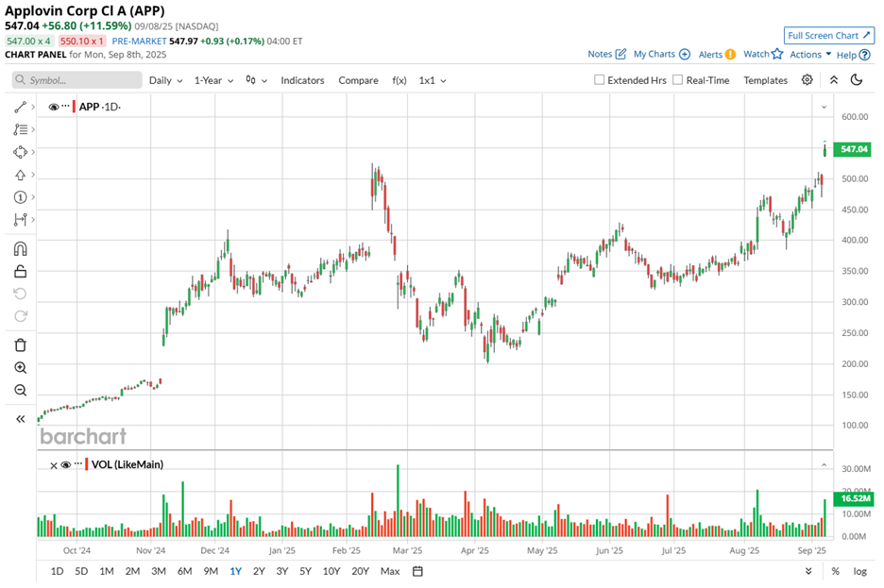Zoom in on the chart
The width and height of the screenshot is (884, 588).
tap(20, 368)
